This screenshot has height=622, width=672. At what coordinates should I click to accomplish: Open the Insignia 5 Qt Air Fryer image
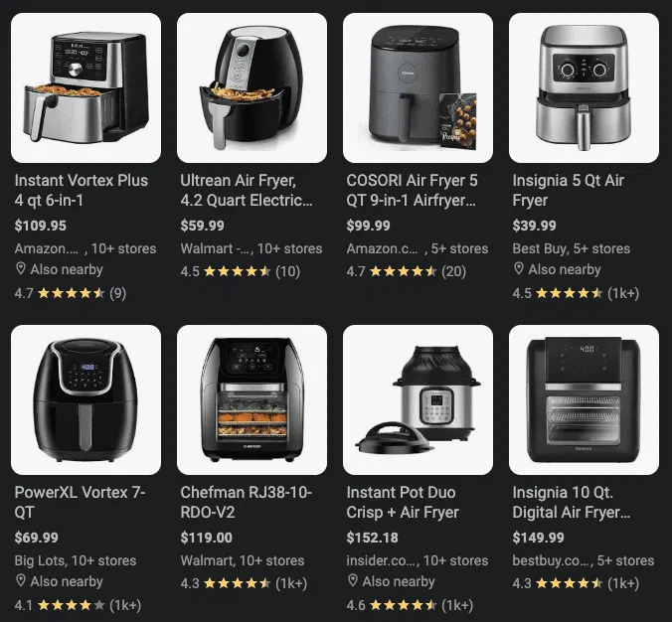584,87
